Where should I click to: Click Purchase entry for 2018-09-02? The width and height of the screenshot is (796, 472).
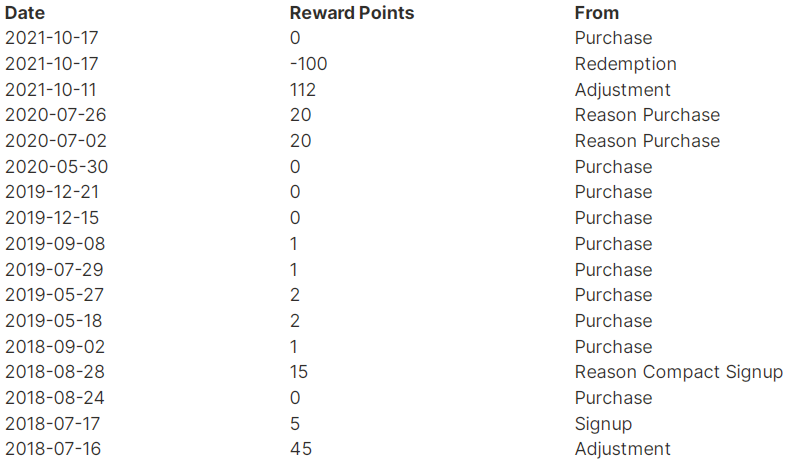pyautogui.click(x=613, y=347)
